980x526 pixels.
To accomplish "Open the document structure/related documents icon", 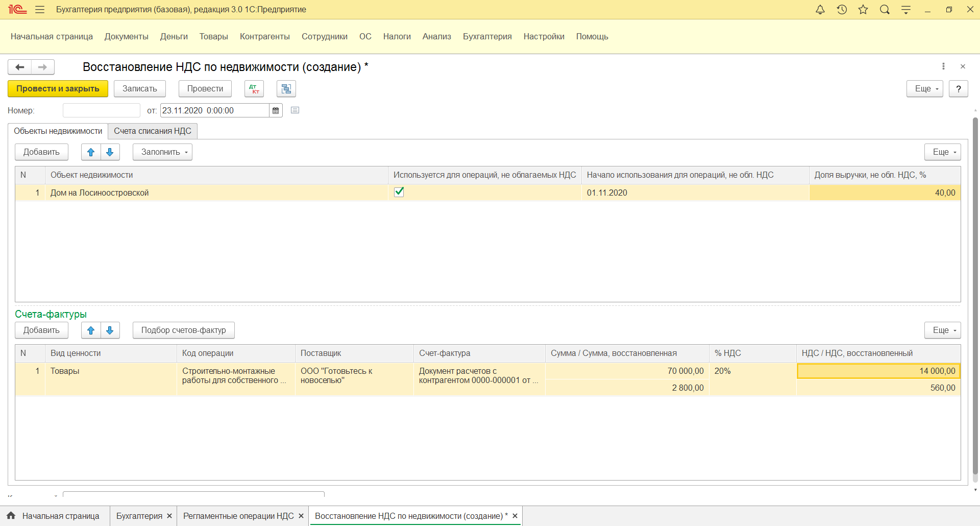I will pos(286,89).
